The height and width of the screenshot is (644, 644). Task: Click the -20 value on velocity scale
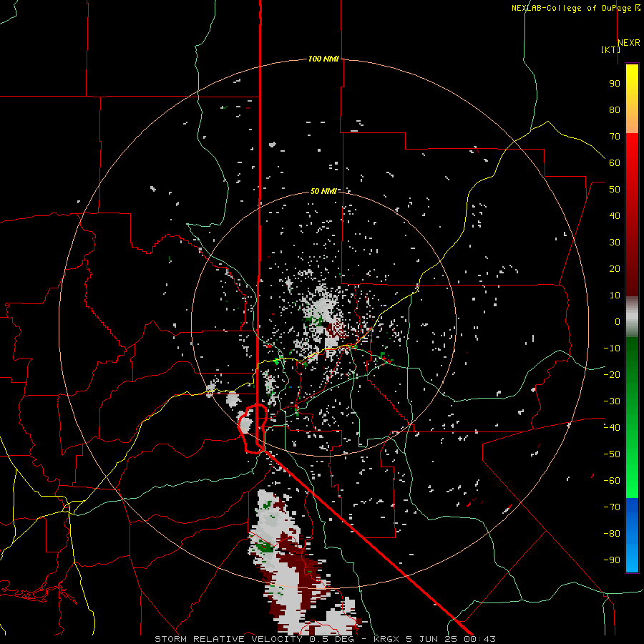tap(612, 374)
